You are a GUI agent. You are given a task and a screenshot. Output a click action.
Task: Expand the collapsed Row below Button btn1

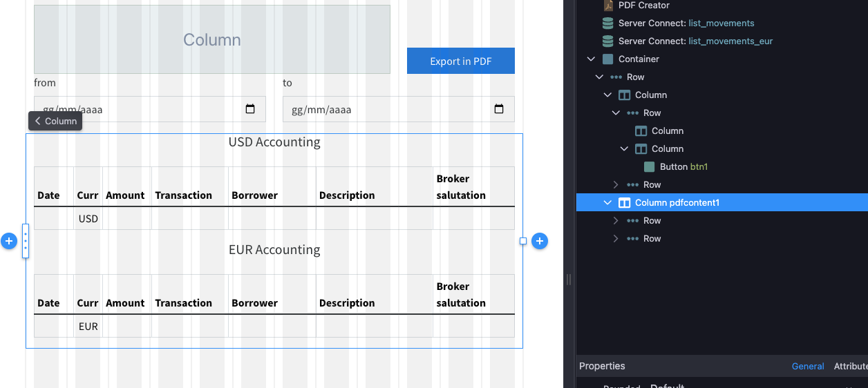click(616, 184)
